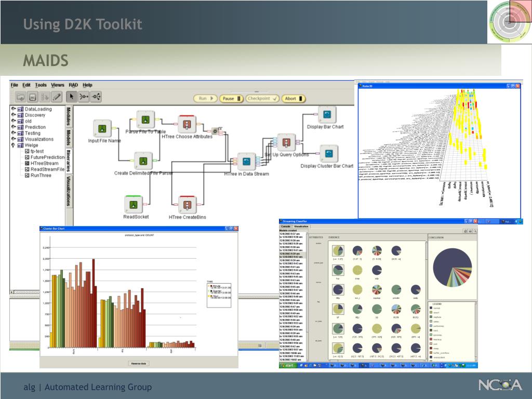This screenshot has width=532, height=399.
Task: Switch to the Console tab in Streaming Classifier
Action: (286, 227)
